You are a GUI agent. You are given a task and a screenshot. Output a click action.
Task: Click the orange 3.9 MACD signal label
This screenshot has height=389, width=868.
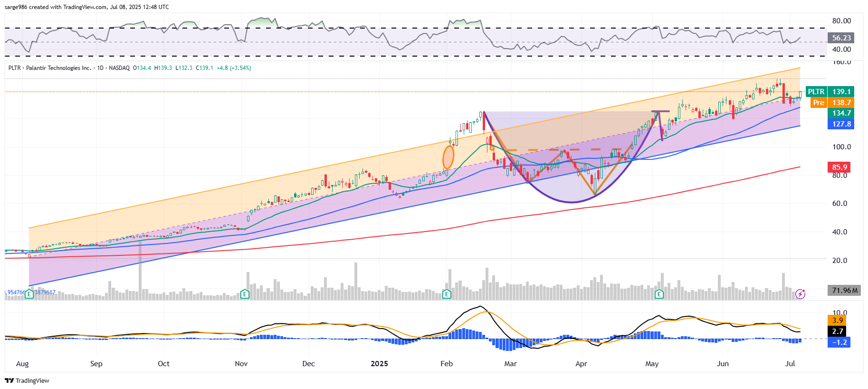(838, 321)
